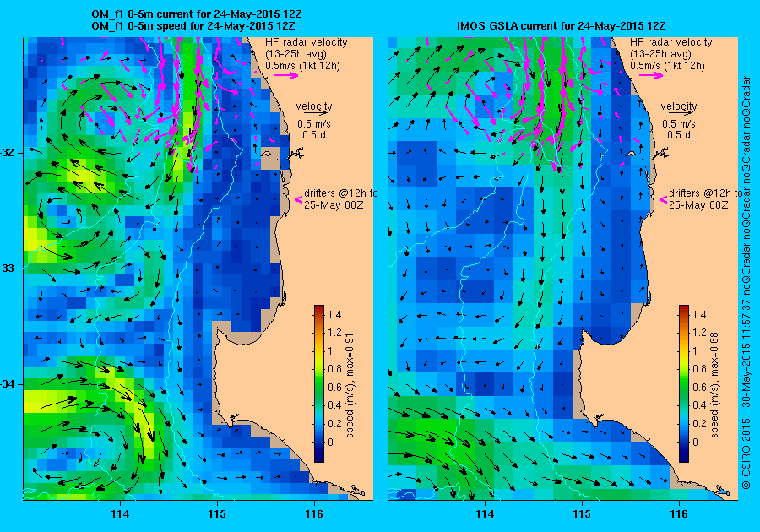Click "HF radar velocity" label in the IMOS GSLA panel
Viewport: 760px width, 532px height.
pos(671,42)
